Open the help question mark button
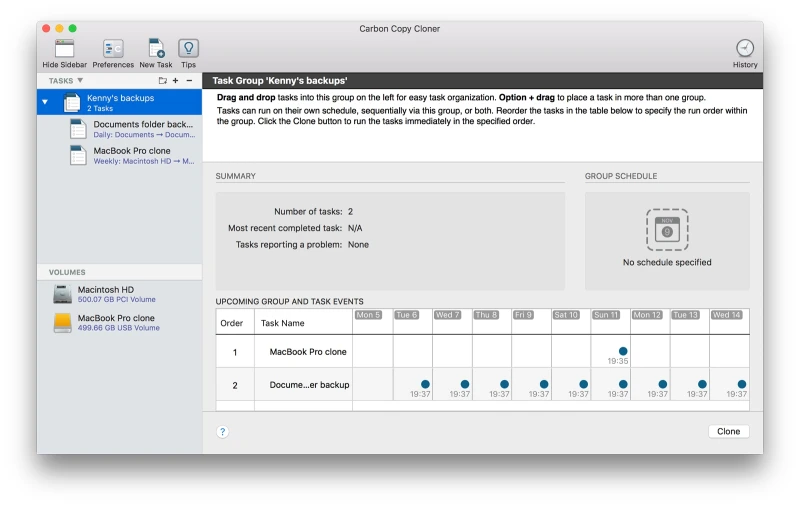The image size is (800, 507). (222, 432)
